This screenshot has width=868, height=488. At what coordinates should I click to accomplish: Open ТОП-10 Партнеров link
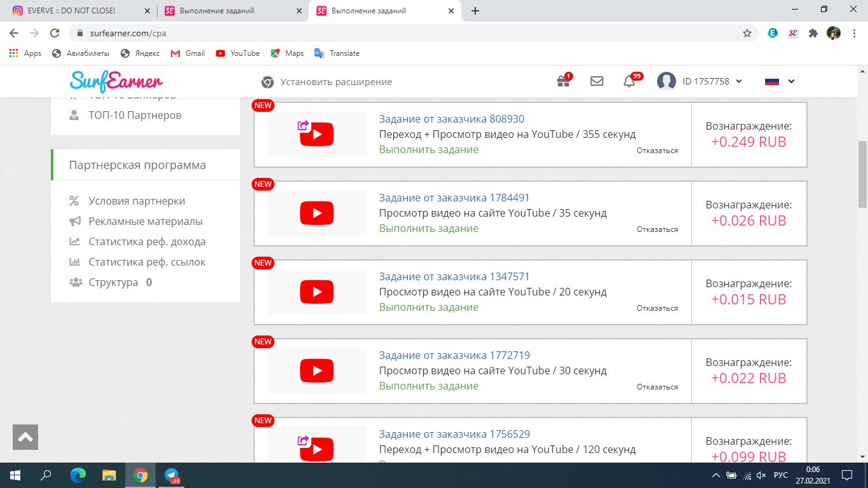(135, 115)
